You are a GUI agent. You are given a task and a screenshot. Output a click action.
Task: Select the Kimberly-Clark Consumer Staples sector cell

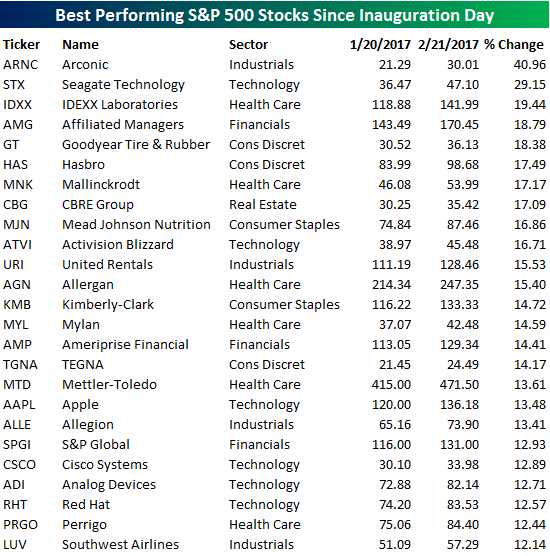[284, 305]
